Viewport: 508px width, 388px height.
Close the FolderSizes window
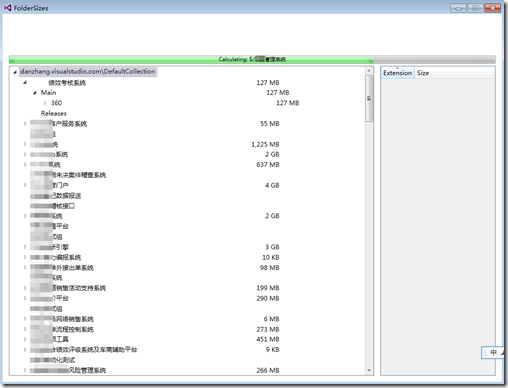493,8
